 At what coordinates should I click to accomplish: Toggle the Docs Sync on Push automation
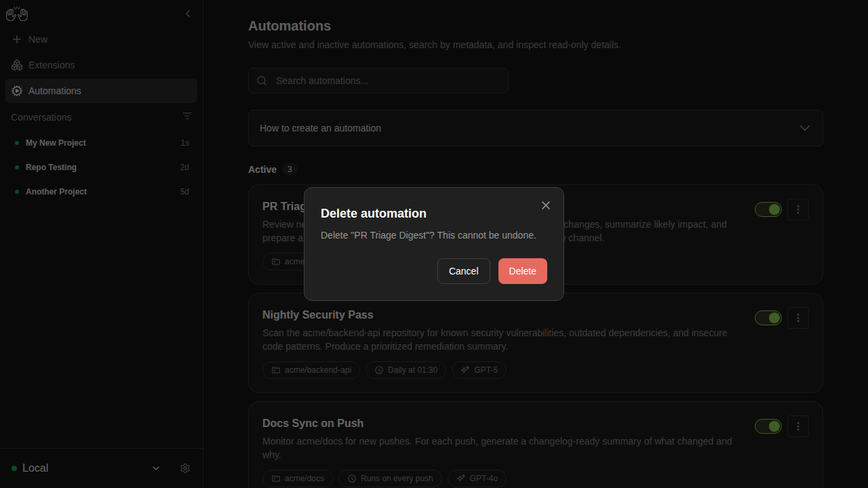[768, 426]
